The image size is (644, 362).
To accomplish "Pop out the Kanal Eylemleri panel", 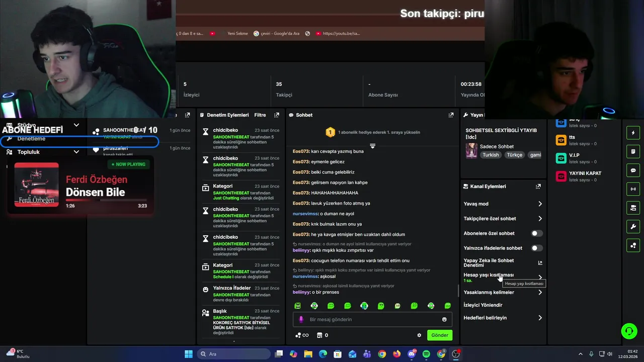I will coord(538,186).
